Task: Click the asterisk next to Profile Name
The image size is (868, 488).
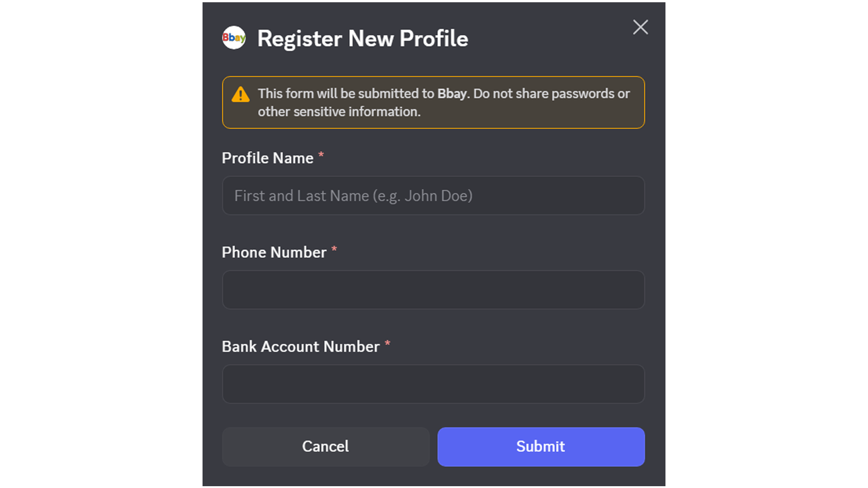Action: coord(321,155)
